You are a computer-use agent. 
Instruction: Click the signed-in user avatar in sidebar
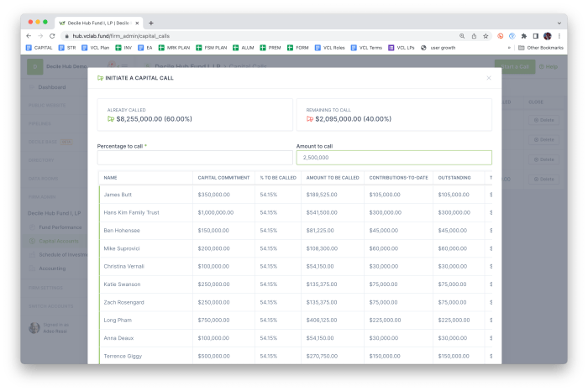coord(34,328)
